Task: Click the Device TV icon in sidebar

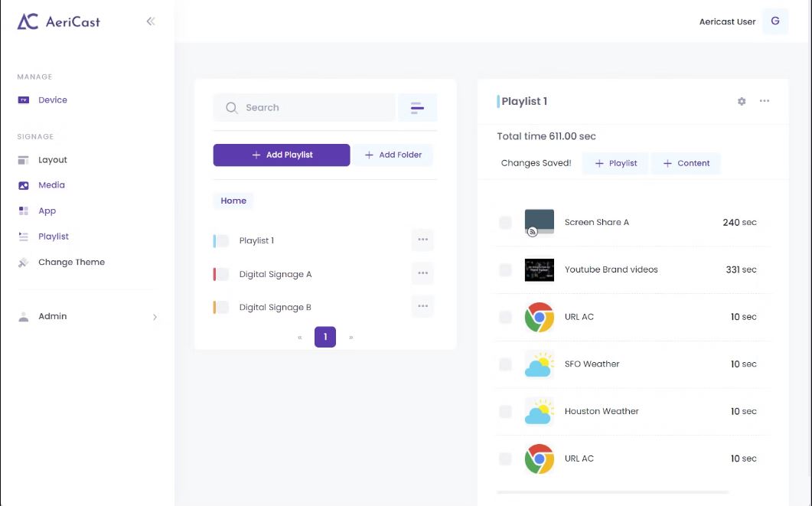Action: (x=23, y=100)
